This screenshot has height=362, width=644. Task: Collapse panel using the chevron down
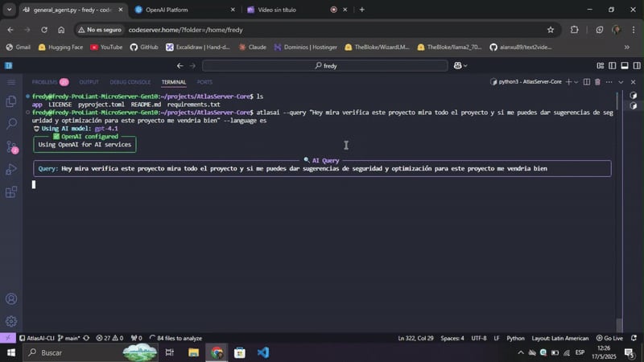click(x=621, y=82)
